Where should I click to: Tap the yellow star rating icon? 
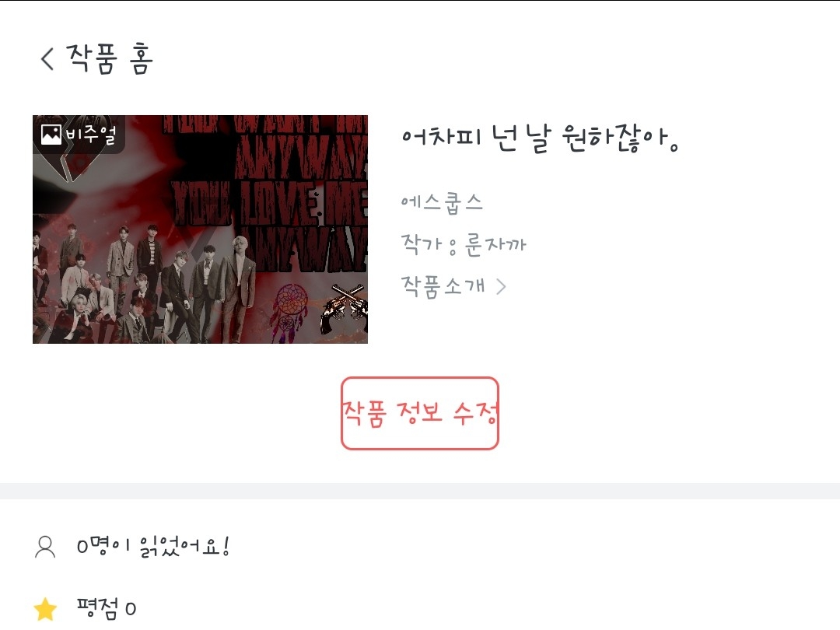click(x=46, y=608)
